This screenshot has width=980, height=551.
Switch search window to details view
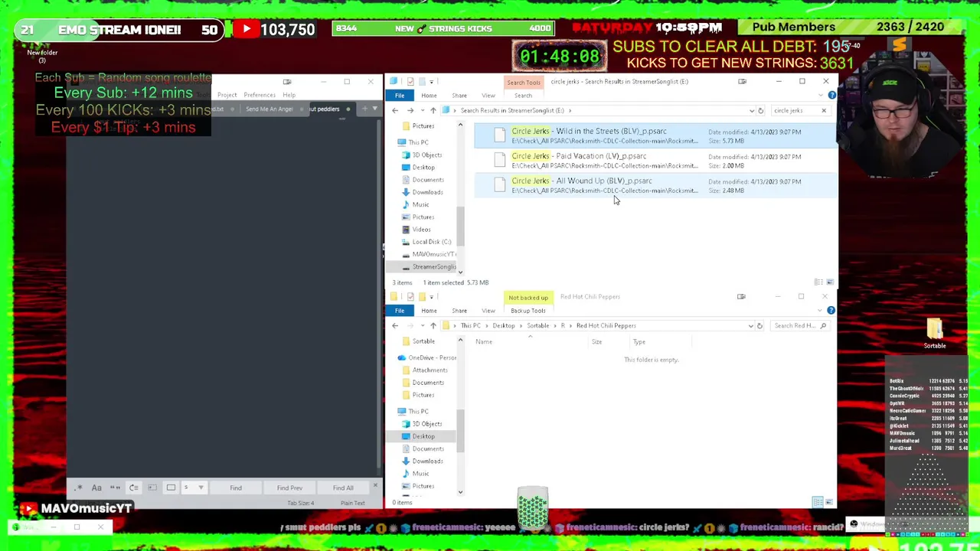[x=818, y=282]
